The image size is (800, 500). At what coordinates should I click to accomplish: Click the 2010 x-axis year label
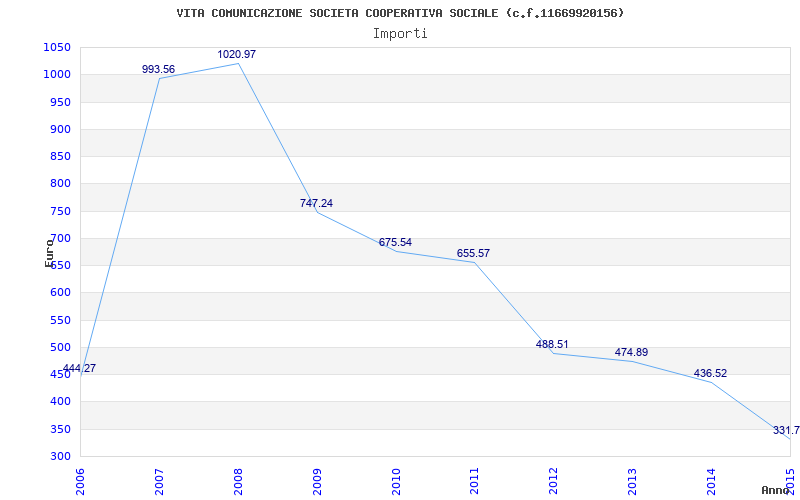point(396,482)
